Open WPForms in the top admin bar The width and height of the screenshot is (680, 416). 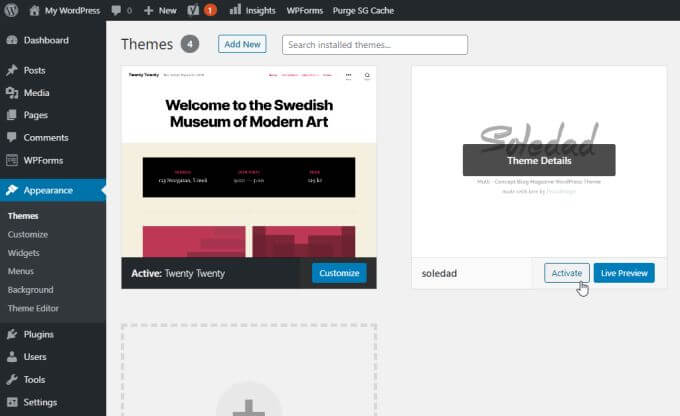304,10
